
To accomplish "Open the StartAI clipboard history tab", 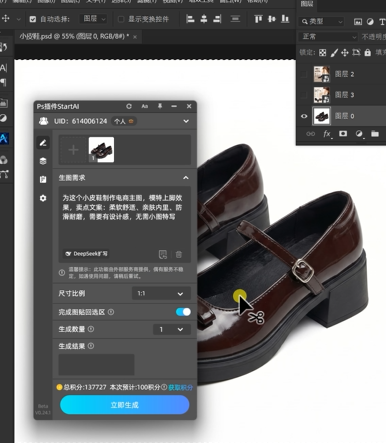I will (x=43, y=179).
